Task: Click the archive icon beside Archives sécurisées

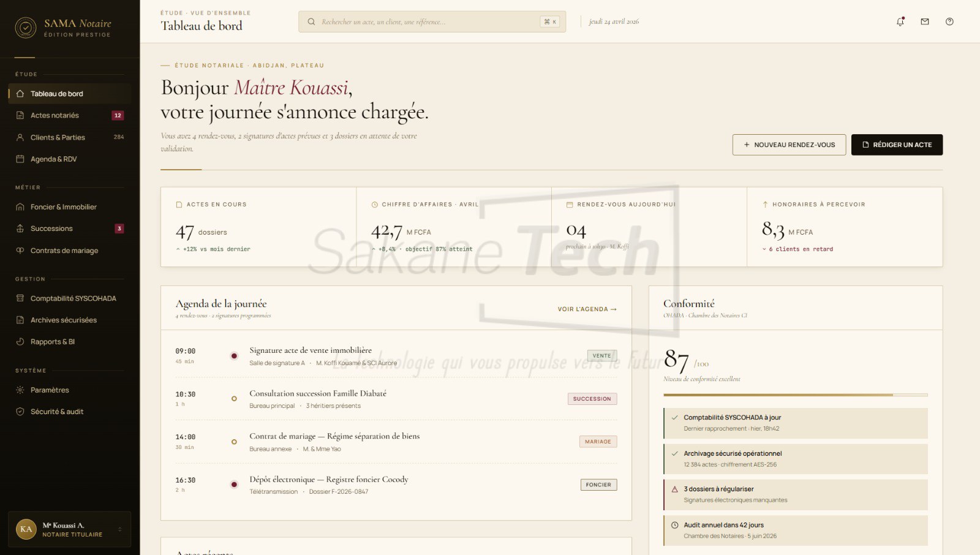Action: [x=20, y=320]
